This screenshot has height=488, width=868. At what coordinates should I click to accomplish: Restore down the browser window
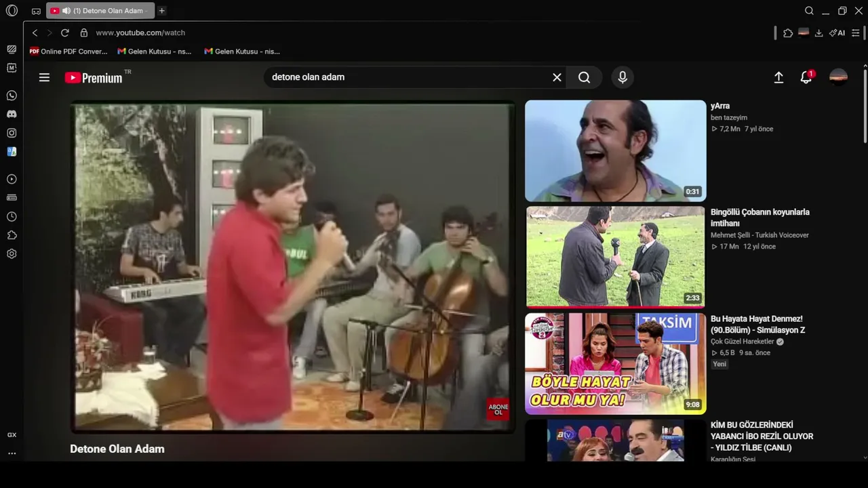coord(842,11)
